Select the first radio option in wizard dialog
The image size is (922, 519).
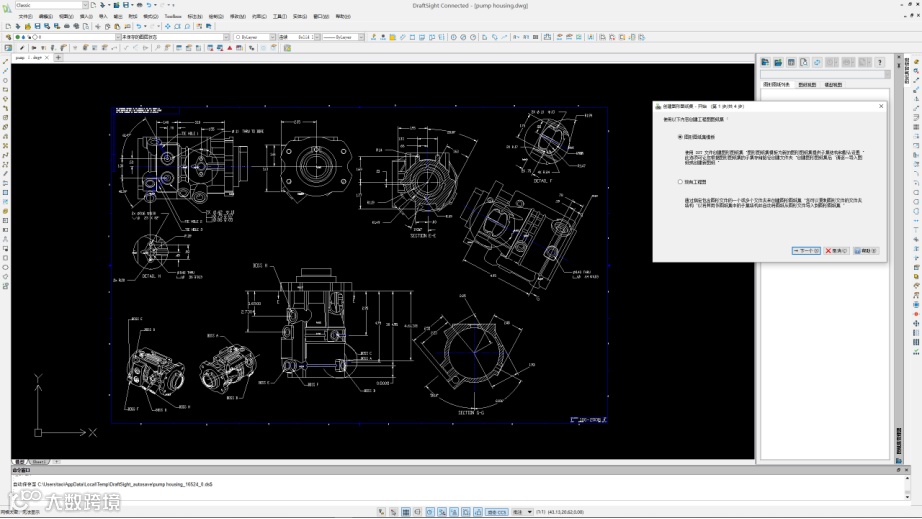pyautogui.click(x=680, y=137)
